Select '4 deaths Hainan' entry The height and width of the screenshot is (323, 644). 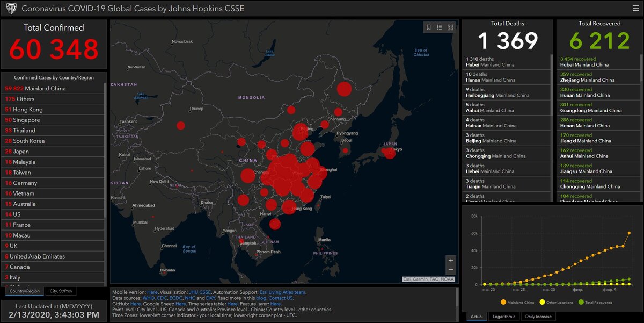506,123
